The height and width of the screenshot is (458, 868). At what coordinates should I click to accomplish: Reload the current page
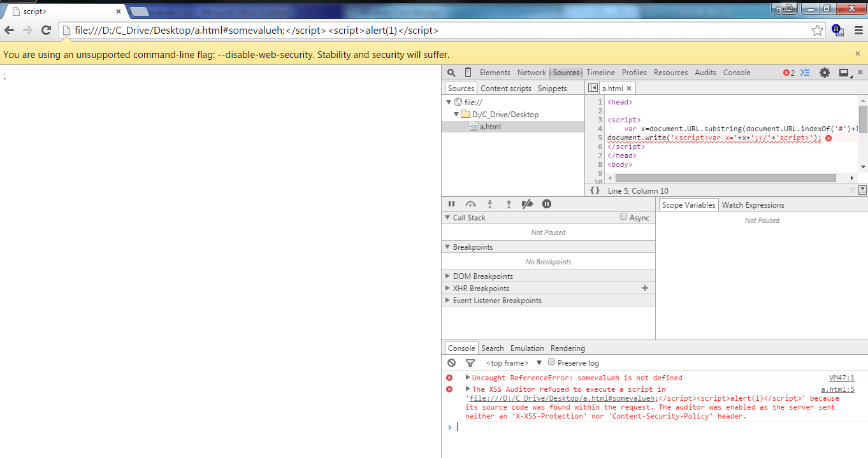click(46, 30)
